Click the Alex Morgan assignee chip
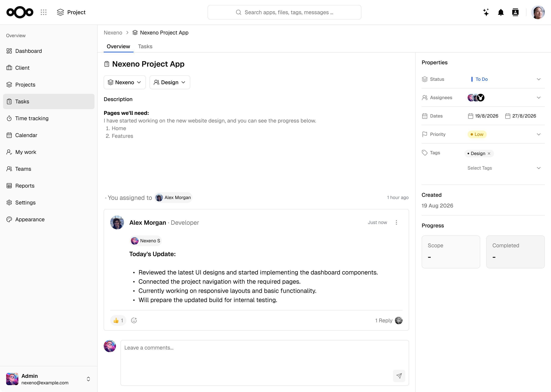551x392 pixels. pyautogui.click(x=173, y=198)
